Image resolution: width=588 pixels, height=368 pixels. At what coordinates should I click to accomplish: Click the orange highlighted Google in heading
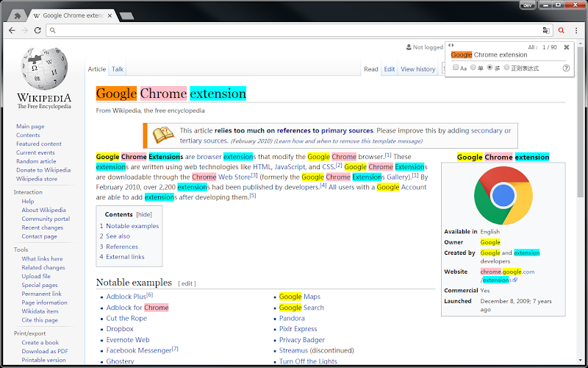coord(116,93)
